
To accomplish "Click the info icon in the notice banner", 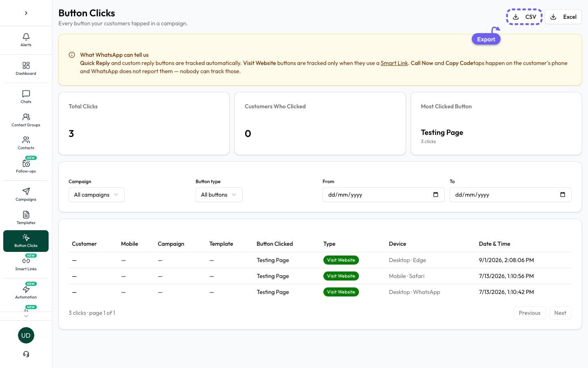I will click(x=72, y=55).
